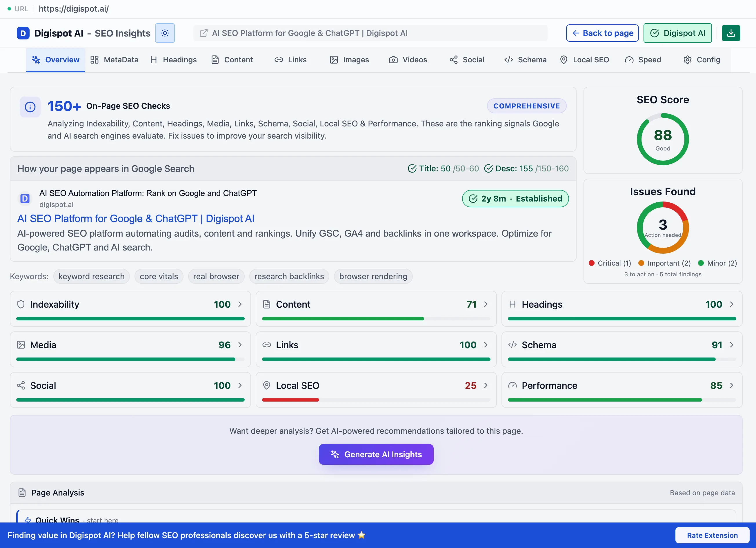Click the sparkle icon in Generate AI Insights

(335, 454)
